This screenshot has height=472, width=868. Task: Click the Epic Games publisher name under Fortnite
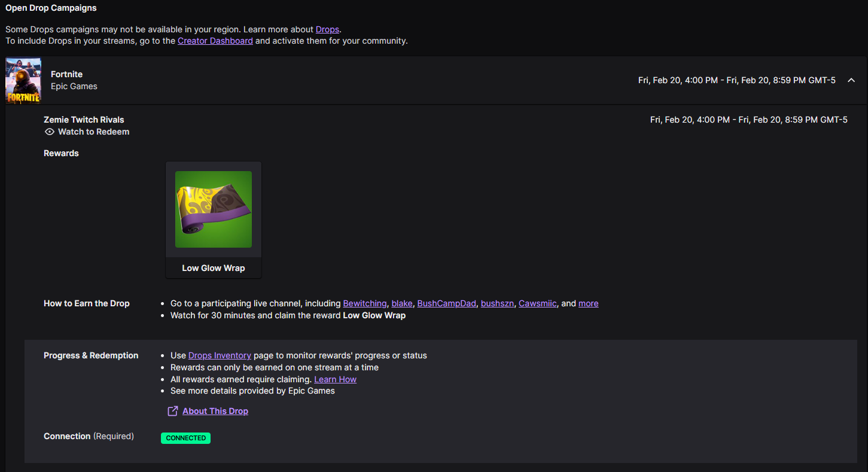[x=74, y=86]
